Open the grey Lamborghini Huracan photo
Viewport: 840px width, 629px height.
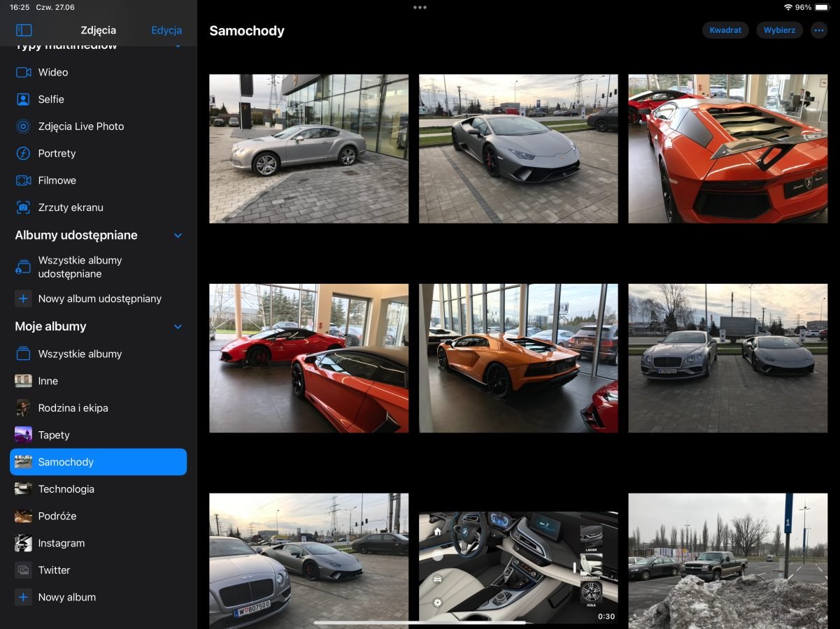[x=518, y=149]
